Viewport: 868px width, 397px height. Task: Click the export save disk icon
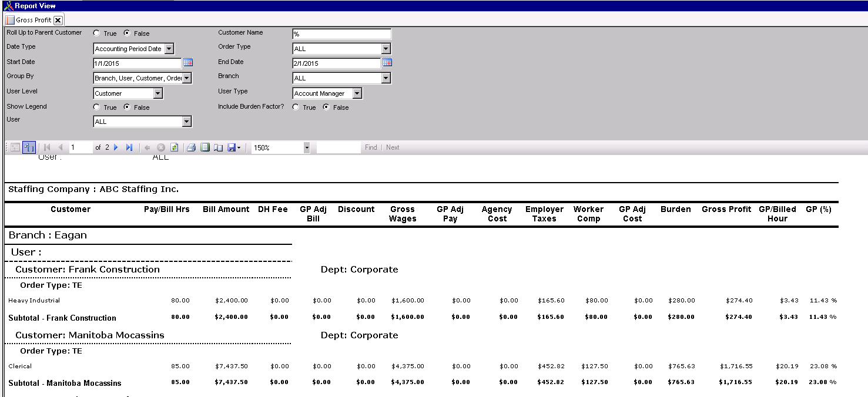tap(232, 147)
